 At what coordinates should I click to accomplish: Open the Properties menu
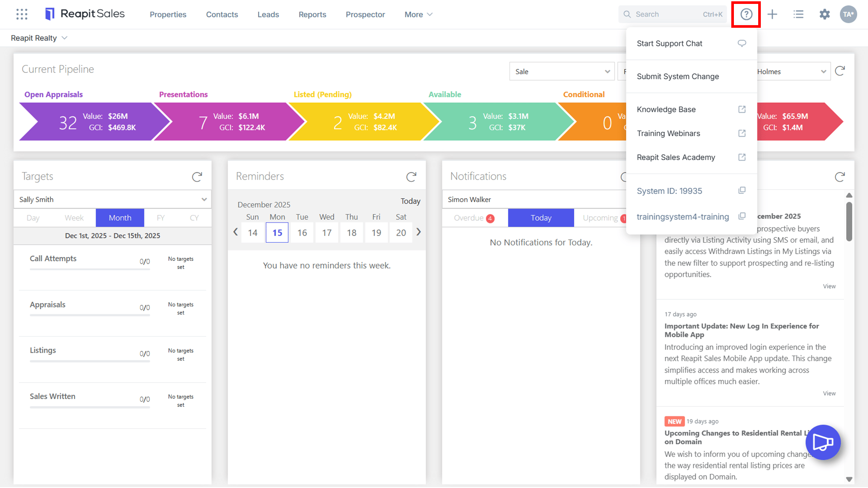click(x=168, y=14)
